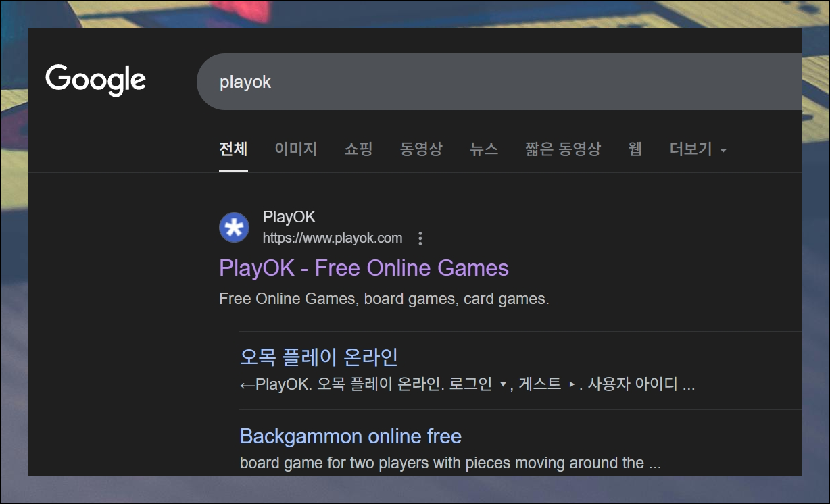Screen dimensions: 830x504
Task: Click the PlayOK site favicon
Action: click(235, 228)
